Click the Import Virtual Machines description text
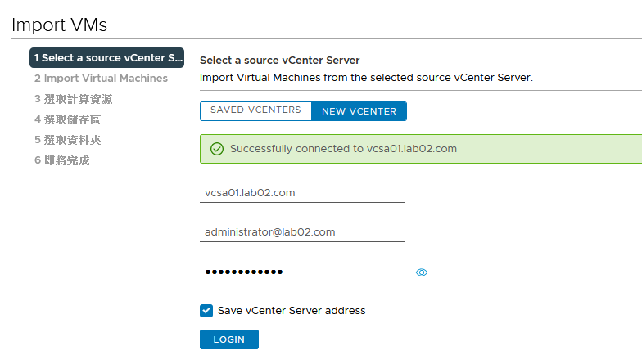Screen dimensions: 642x364 point(367,78)
